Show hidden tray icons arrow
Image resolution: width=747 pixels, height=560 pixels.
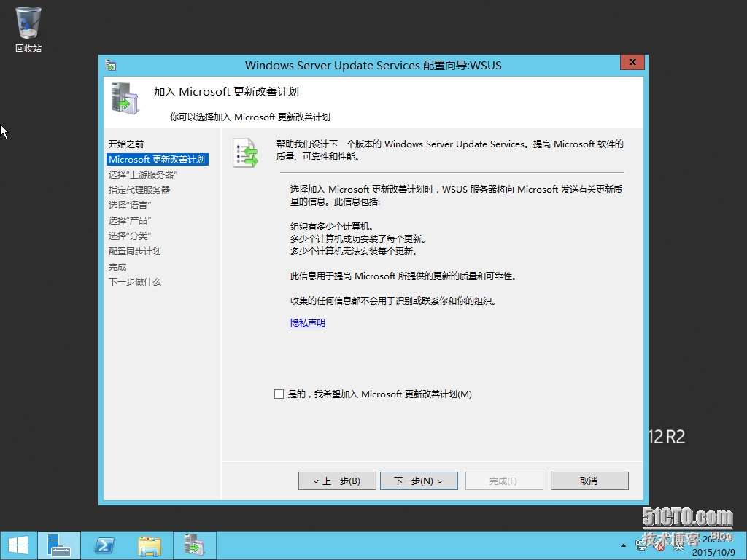pyautogui.click(x=623, y=545)
